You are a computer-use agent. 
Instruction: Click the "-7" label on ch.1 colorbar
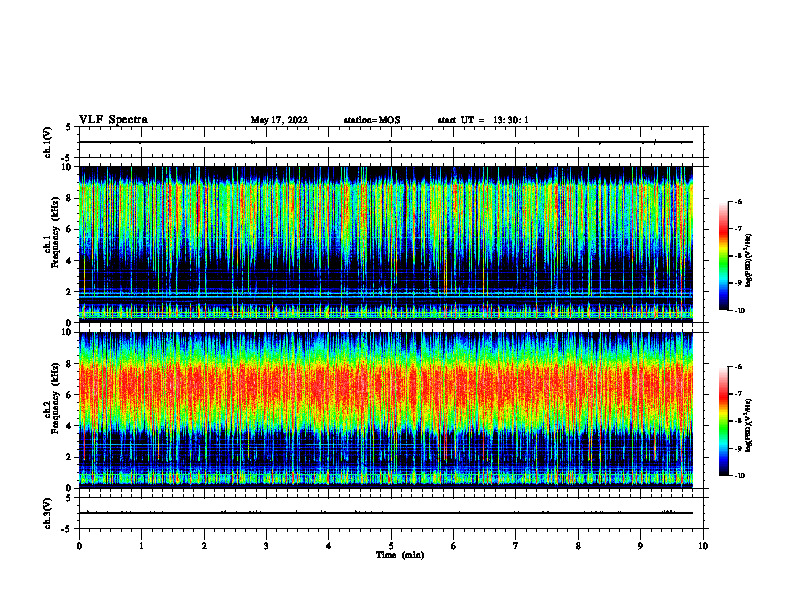(738, 229)
